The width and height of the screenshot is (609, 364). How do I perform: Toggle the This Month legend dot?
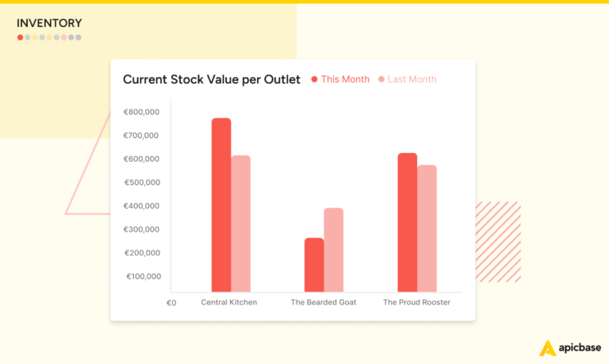click(x=315, y=79)
